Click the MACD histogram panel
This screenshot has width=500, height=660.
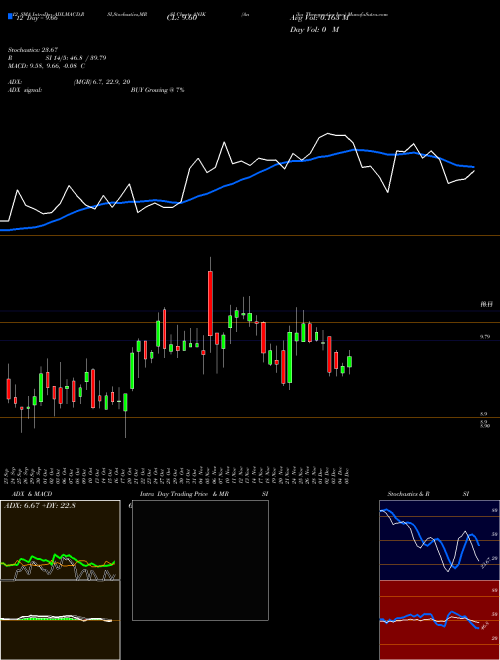[x=60, y=620]
